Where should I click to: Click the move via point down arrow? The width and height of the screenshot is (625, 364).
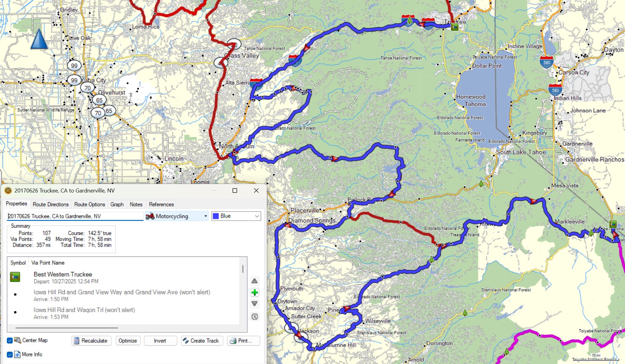click(x=254, y=304)
